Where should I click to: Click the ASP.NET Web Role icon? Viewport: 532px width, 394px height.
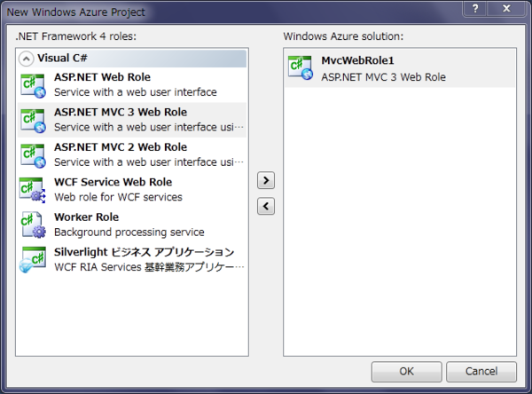point(33,85)
